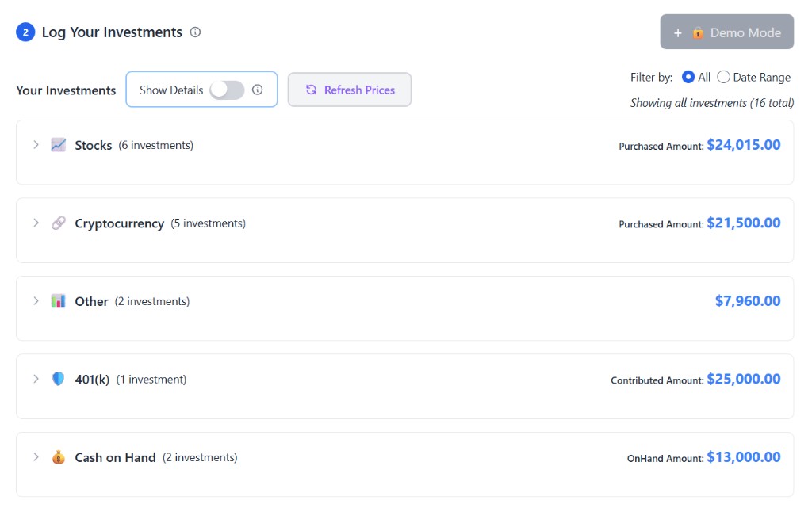Open Demo Mode

click(726, 32)
